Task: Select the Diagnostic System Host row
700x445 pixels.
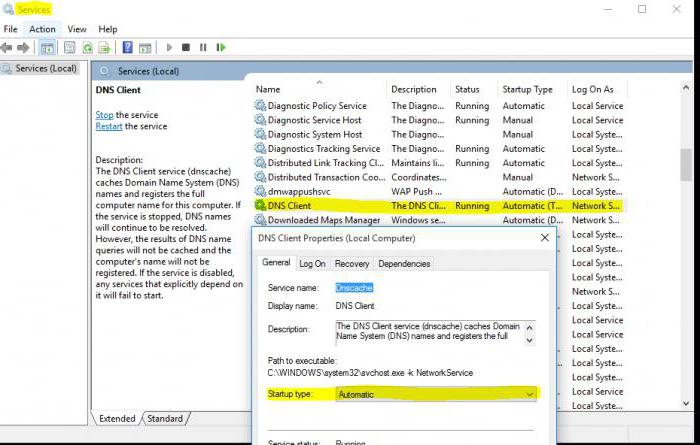Action: pos(439,134)
